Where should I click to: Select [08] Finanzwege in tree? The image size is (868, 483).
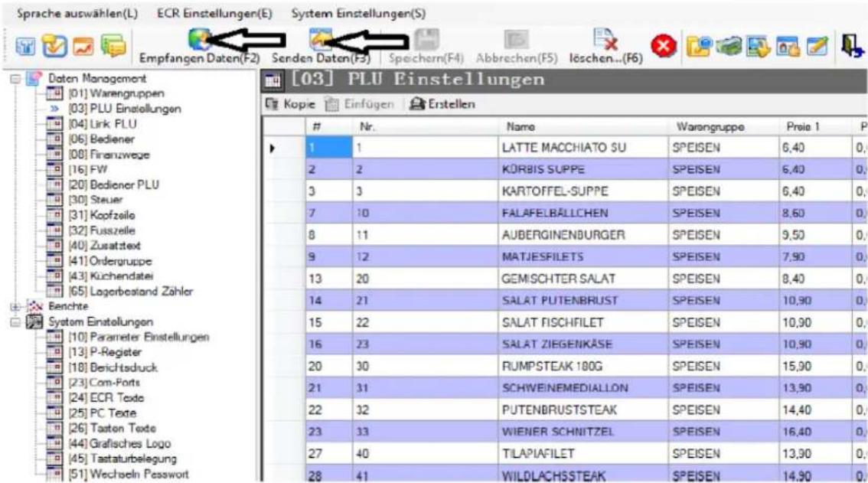point(109,155)
